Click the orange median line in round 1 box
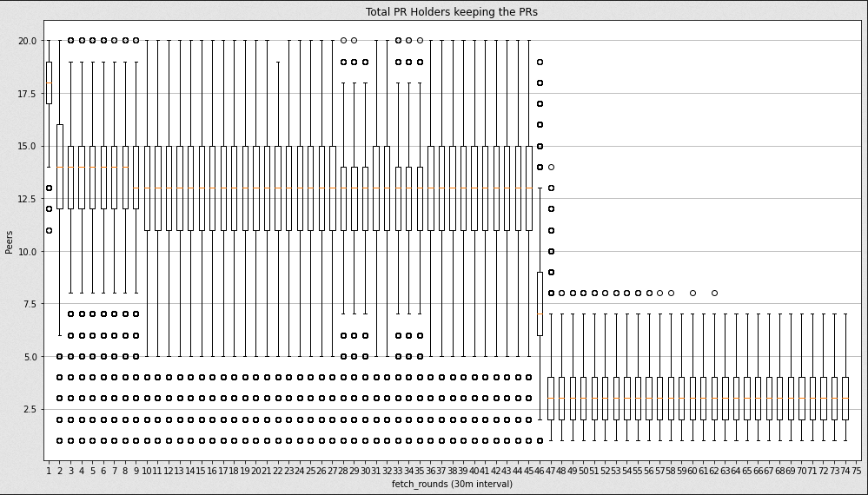The width and height of the screenshot is (868, 495). point(49,83)
